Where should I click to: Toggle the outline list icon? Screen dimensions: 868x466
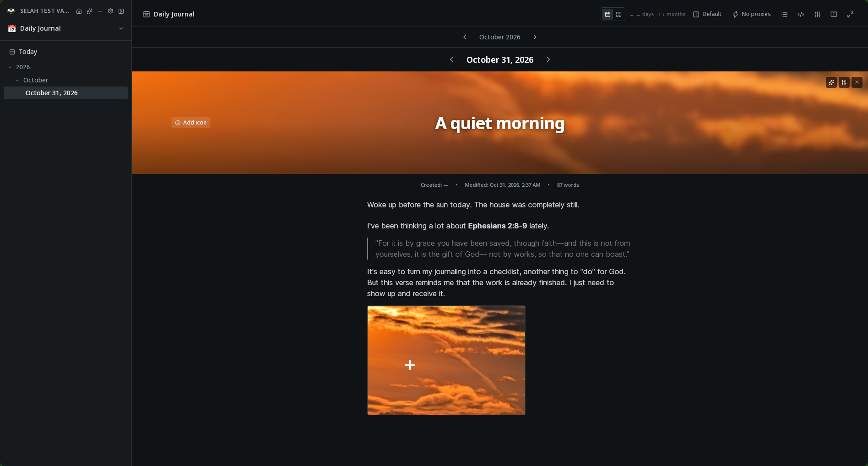point(784,14)
